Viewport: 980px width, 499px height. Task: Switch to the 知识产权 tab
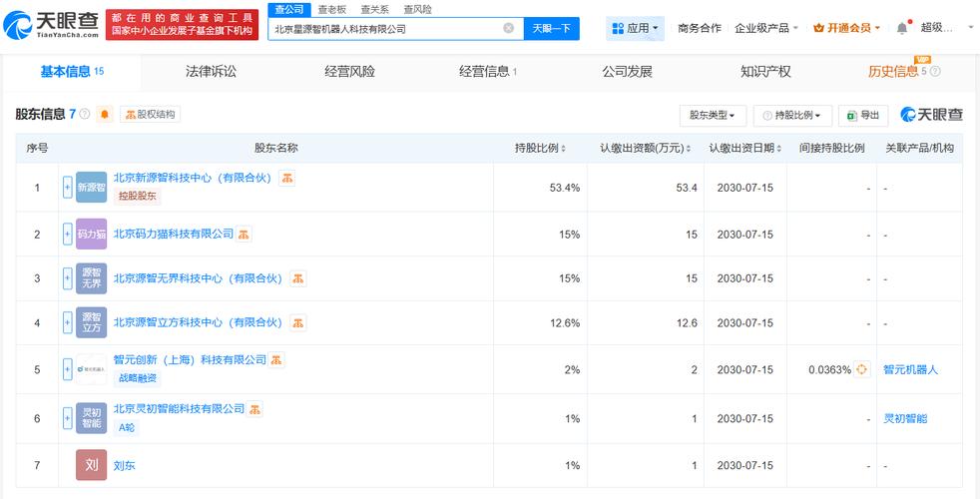(765, 71)
